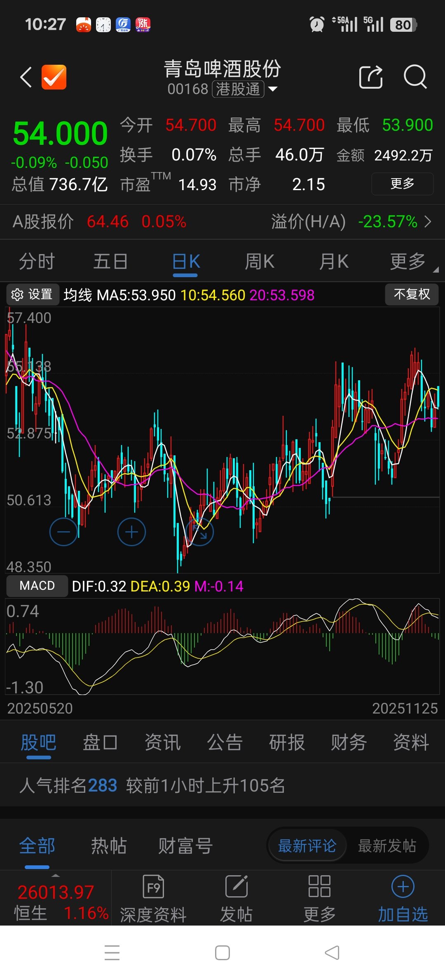Zoom out chart with minus circle
445x980 pixels.
63,532
